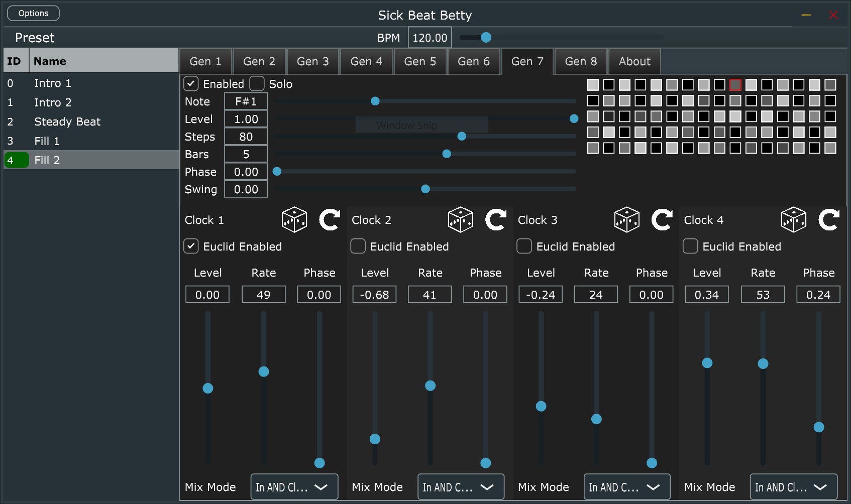Click the BPM value field 120.00
The image size is (851, 504).
(430, 38)
